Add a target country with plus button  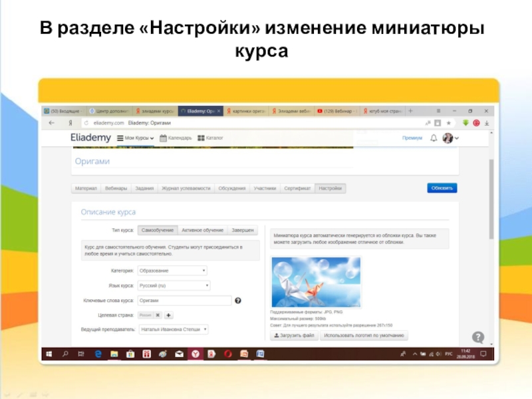169,315
